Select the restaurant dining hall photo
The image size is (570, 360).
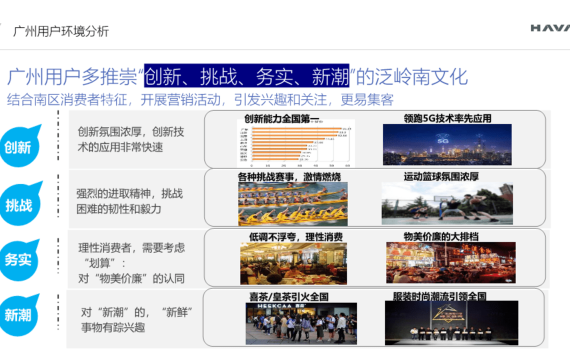[293, 263]
